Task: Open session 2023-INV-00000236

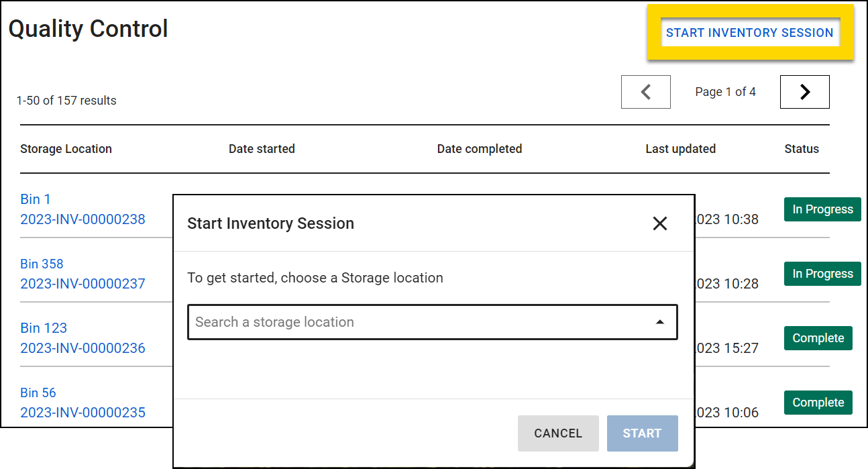Action: [83, 348]
